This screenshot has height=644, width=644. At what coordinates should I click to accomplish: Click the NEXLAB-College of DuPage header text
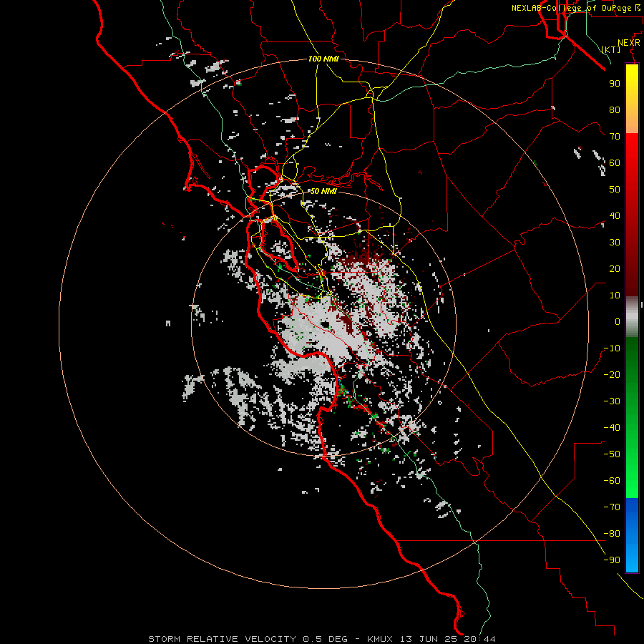coord(571,8)
